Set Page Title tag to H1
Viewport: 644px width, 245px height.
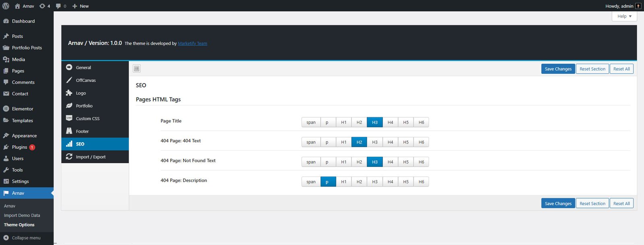[344, 122]
